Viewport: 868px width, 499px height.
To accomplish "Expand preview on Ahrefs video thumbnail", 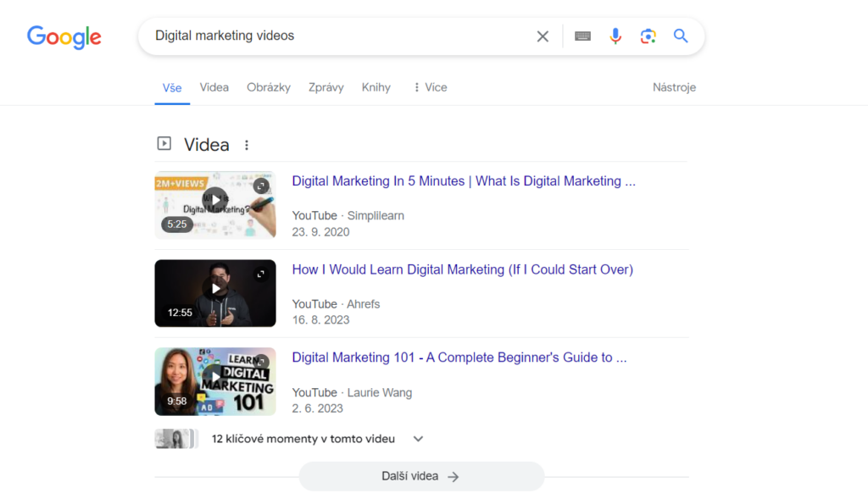I will 261,274.
